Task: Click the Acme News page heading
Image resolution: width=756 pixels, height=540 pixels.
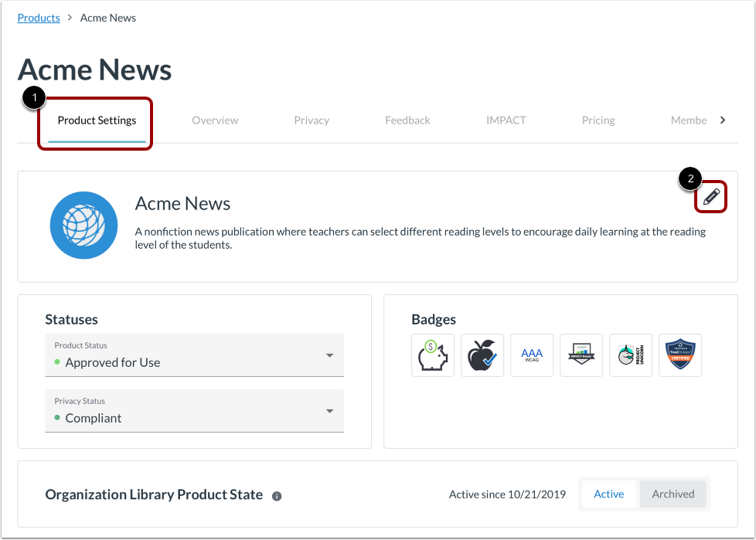Action: 94,70
